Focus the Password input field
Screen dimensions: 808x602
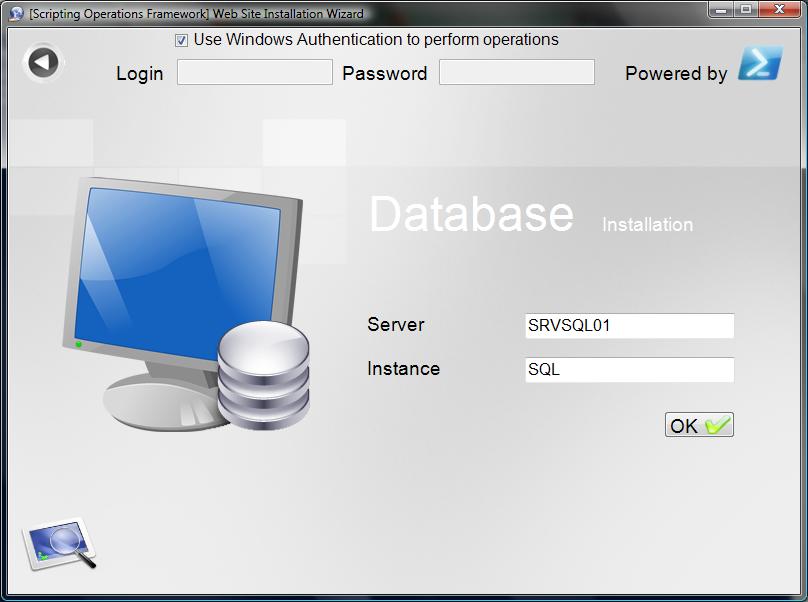tap(517, 72)
